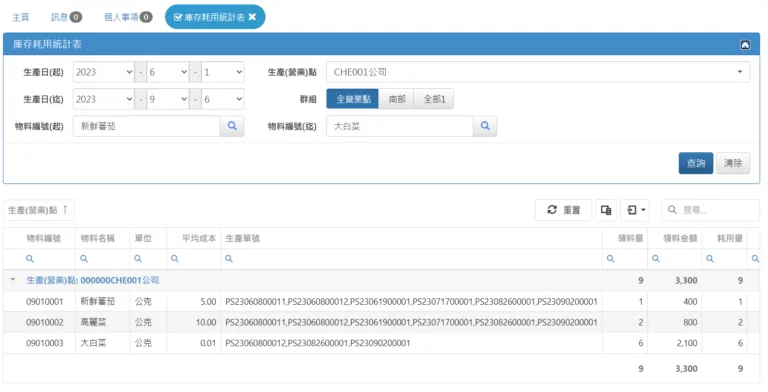Sort by 領料金額 column header
This screenshot has height=392, width=768.
pyautogui.click(x=680, y=238)
